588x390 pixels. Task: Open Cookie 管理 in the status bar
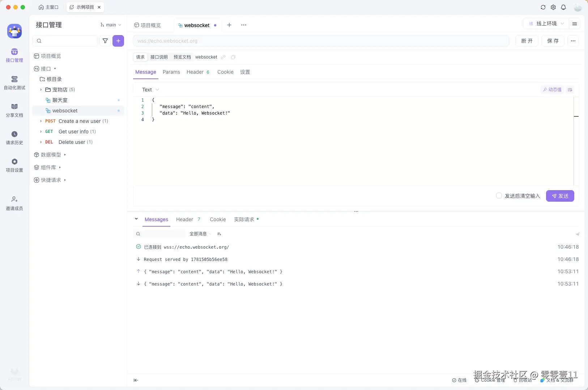coord(490,380)
